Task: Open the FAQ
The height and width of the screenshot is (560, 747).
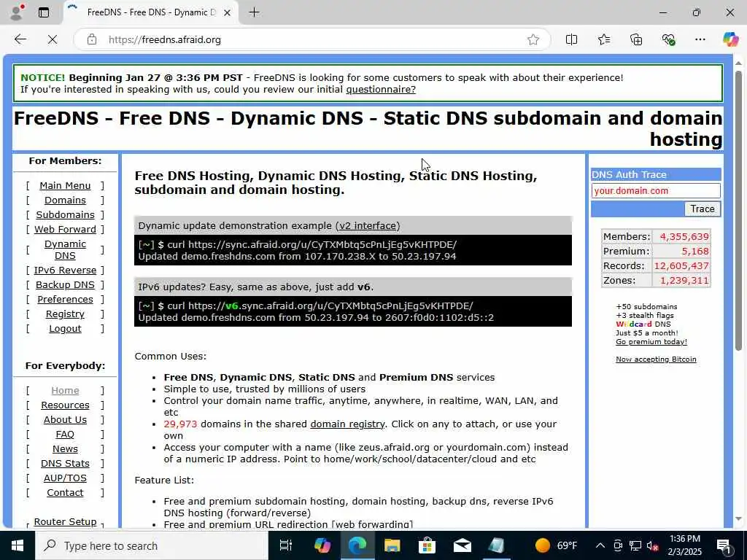Action: click(65, 435)
